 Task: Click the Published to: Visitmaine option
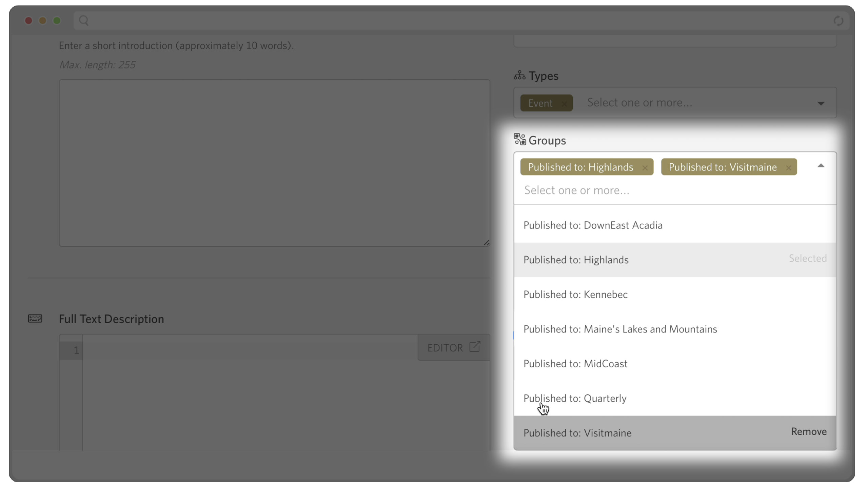[675, 433]
